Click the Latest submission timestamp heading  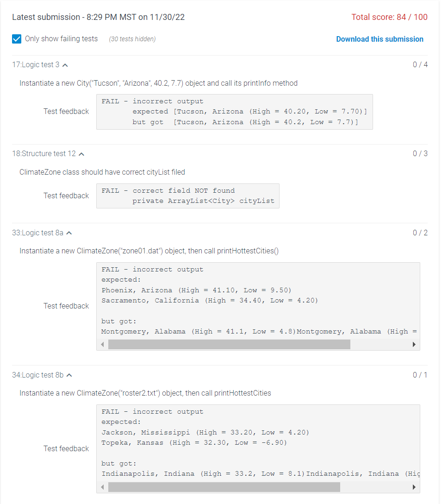98,17
